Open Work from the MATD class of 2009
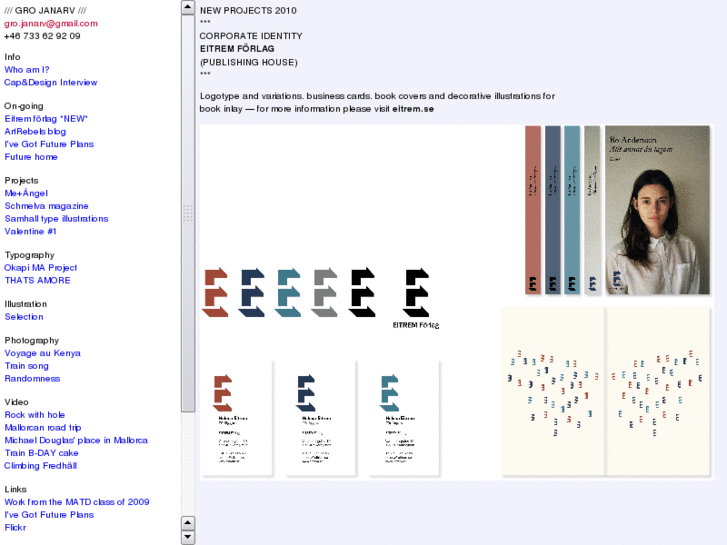Screen dimensions: 727x545 pyautogui.click(x=77, y=502)
